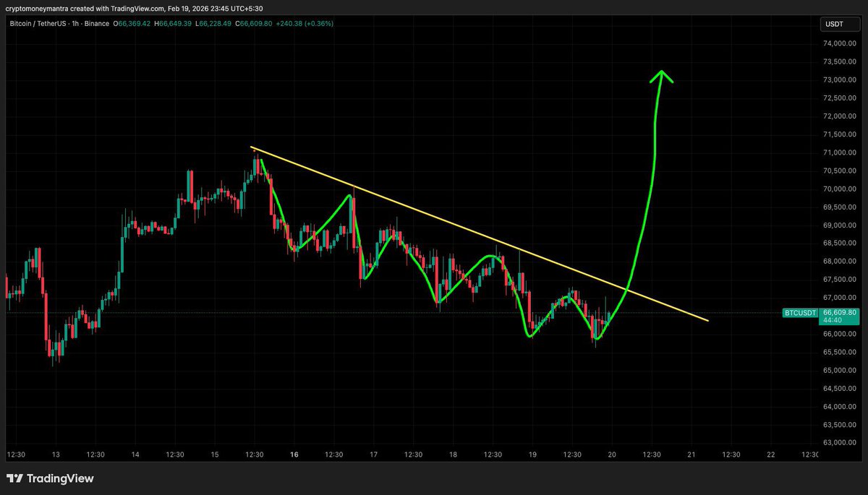Click the 74,000.00 price scale label
868x495 pixels.
839,43
